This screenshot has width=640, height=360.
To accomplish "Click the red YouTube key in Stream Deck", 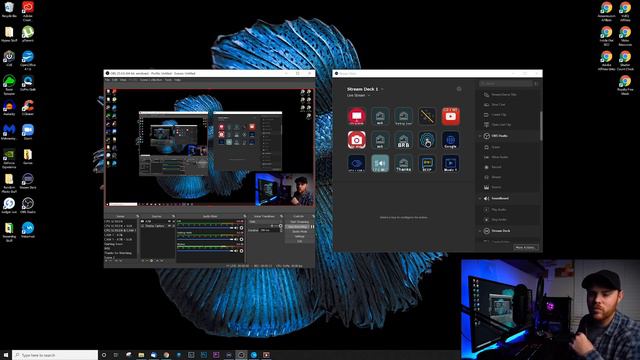I will click(x=451, y=116).
